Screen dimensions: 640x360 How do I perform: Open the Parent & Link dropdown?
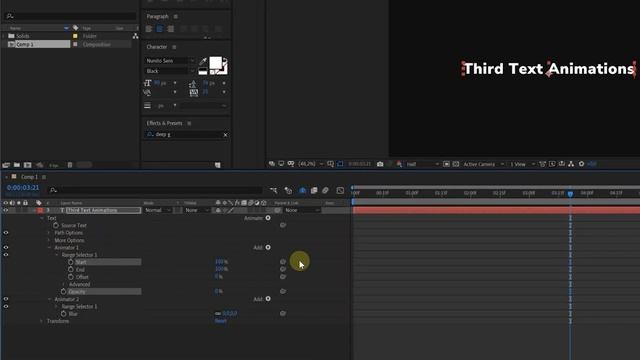tap(302, 210)
